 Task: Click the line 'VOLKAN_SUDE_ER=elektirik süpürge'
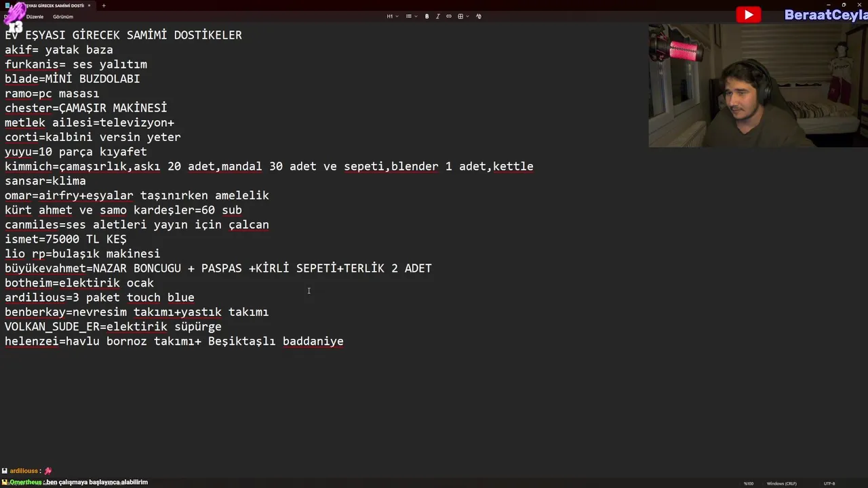click(x=113, y=327)
